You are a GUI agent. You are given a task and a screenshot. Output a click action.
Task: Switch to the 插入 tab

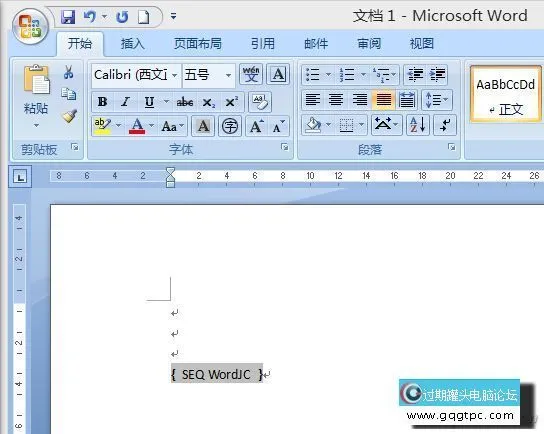point(133,44)
